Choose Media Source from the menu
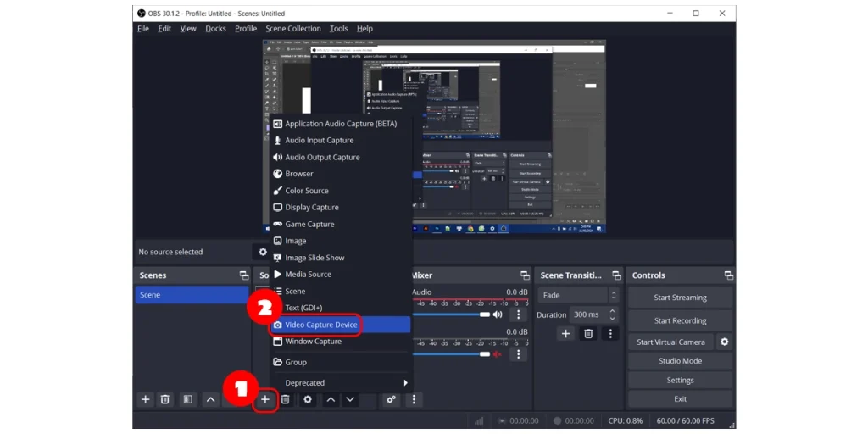 (341, 274)
